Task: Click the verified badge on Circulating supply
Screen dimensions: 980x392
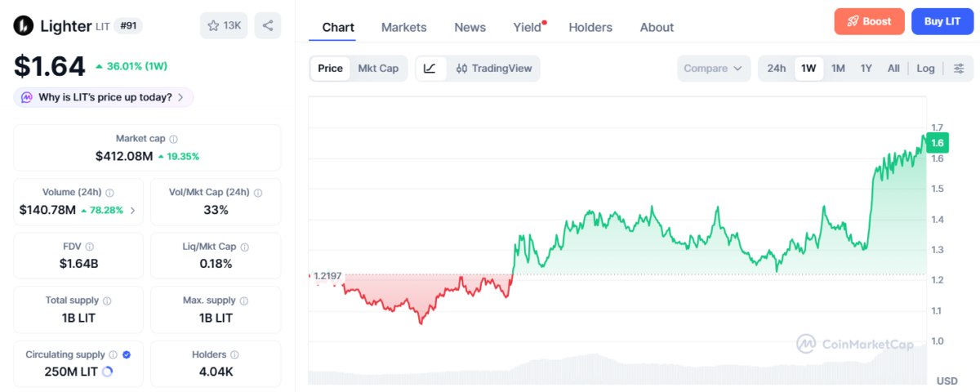Action: [126, 354]
